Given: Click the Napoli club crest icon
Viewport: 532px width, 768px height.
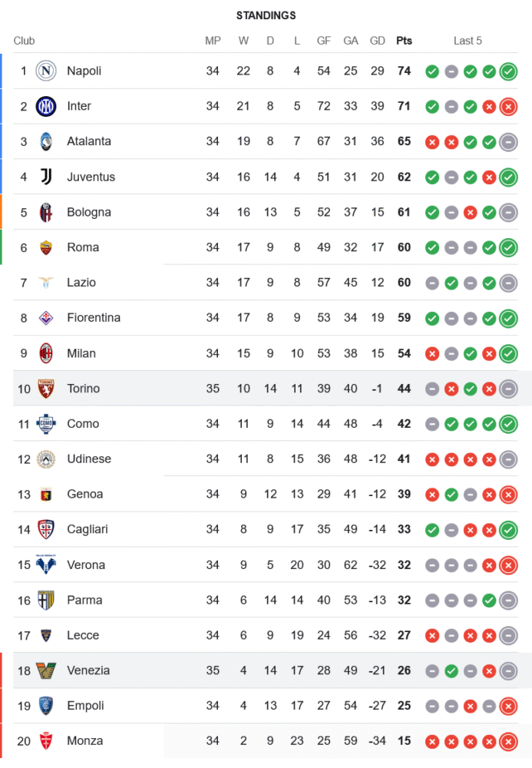Looking at the screenshot, I should tap(46, 71).
